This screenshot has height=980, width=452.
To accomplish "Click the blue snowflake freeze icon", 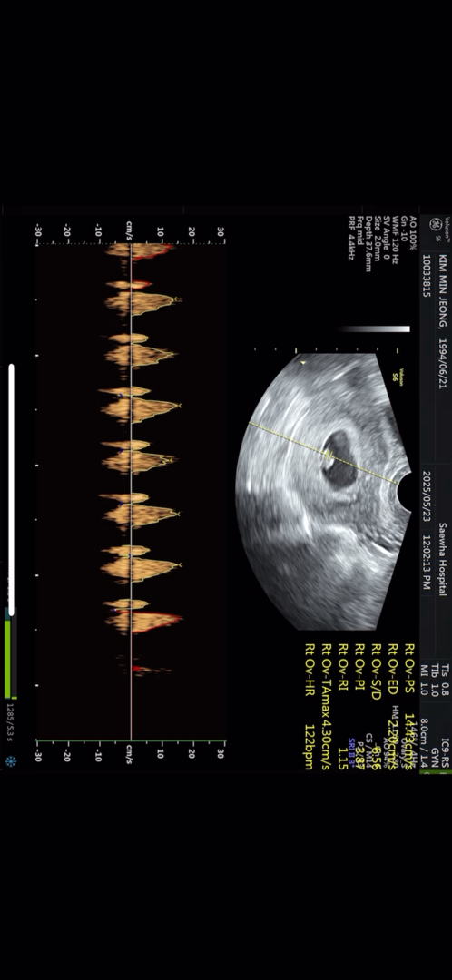I will point(10,761).
